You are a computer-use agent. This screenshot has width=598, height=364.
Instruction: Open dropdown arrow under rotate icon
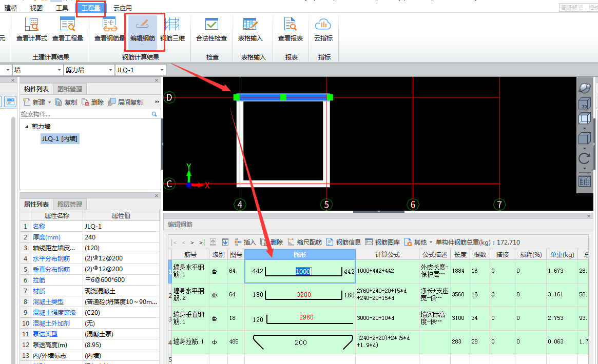[x=585, y=169]
